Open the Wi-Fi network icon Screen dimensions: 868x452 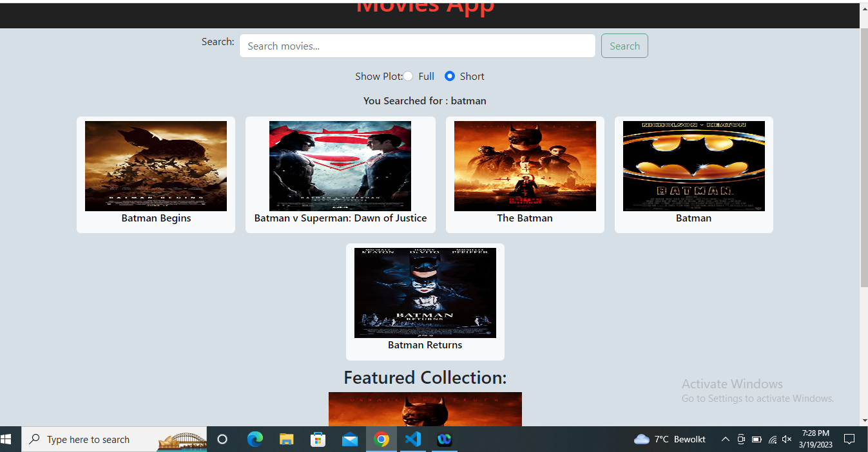(x=772, y=439)
